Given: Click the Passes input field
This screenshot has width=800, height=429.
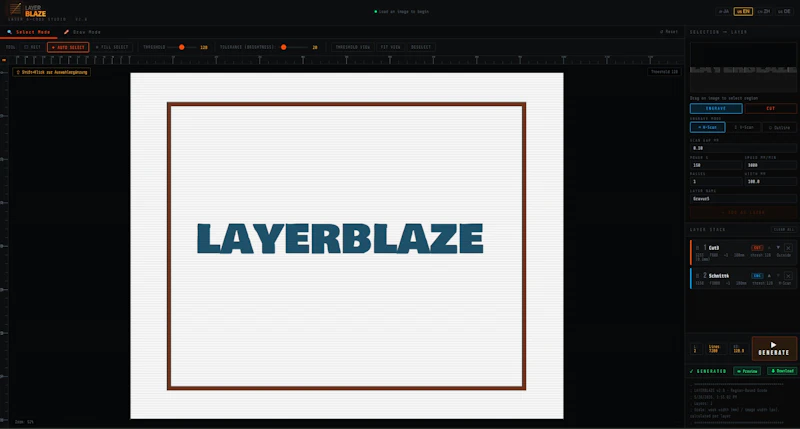Looking at the screenshot, I should (716, 182).
